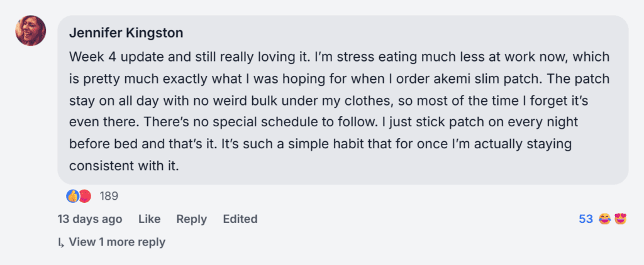Click the blue thumbs-up reaction icon
The width and height of the screenshot is (644, 265).
coord(73,196)
